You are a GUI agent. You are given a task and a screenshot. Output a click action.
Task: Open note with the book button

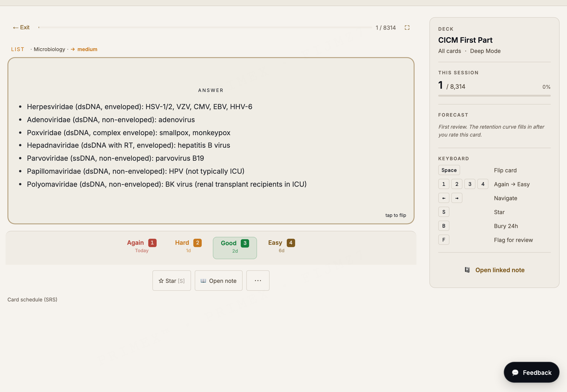tap(218, 281)
